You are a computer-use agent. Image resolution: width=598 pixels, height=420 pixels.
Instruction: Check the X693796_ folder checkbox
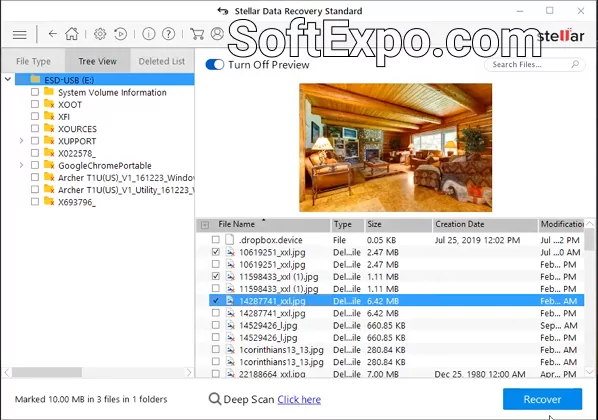(x=35, y=202)
